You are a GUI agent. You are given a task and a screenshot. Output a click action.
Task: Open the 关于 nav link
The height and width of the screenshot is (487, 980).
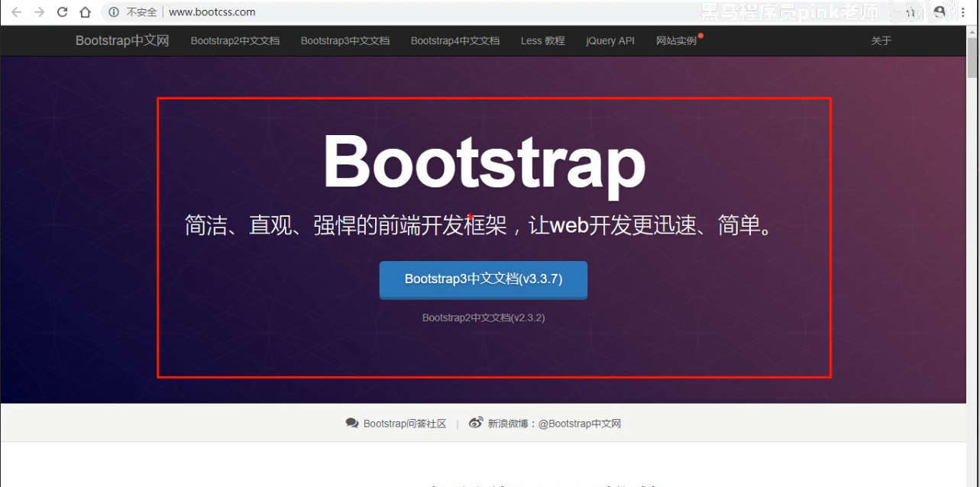[881, 41]
